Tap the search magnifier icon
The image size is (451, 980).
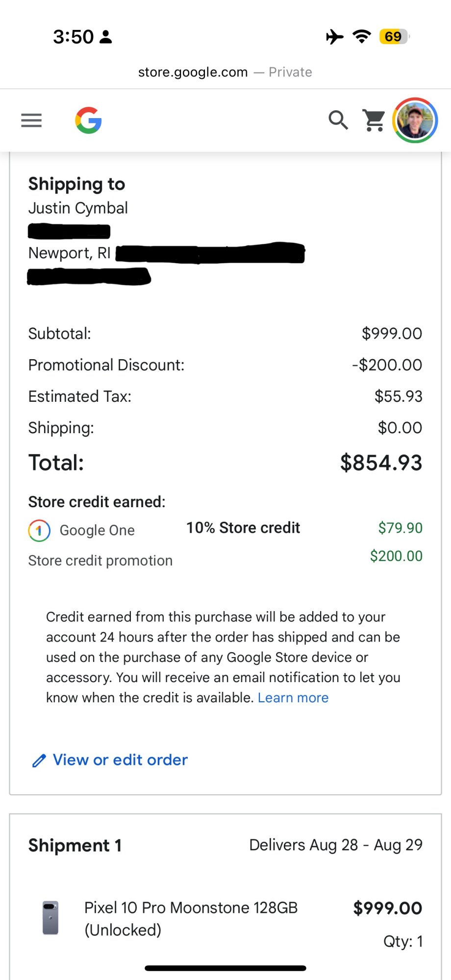338,121
